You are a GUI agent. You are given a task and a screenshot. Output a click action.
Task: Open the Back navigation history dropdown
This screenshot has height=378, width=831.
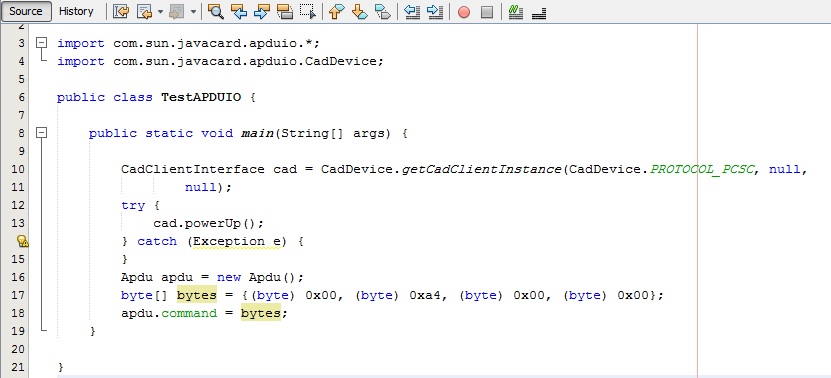click(x=161, y=11)
